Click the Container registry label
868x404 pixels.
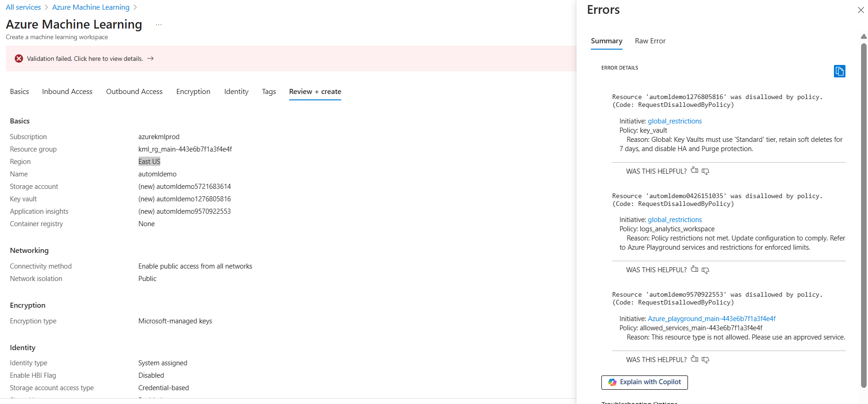[x=36, y=224]
